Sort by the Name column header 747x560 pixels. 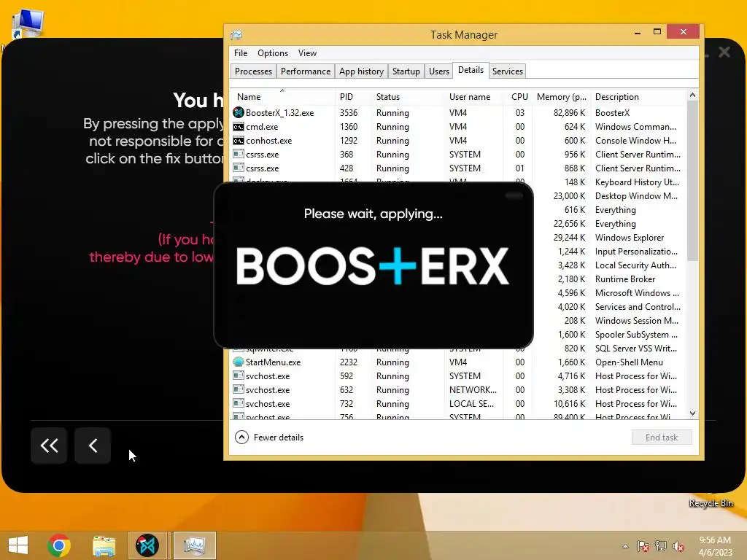(x=282, y=97)
